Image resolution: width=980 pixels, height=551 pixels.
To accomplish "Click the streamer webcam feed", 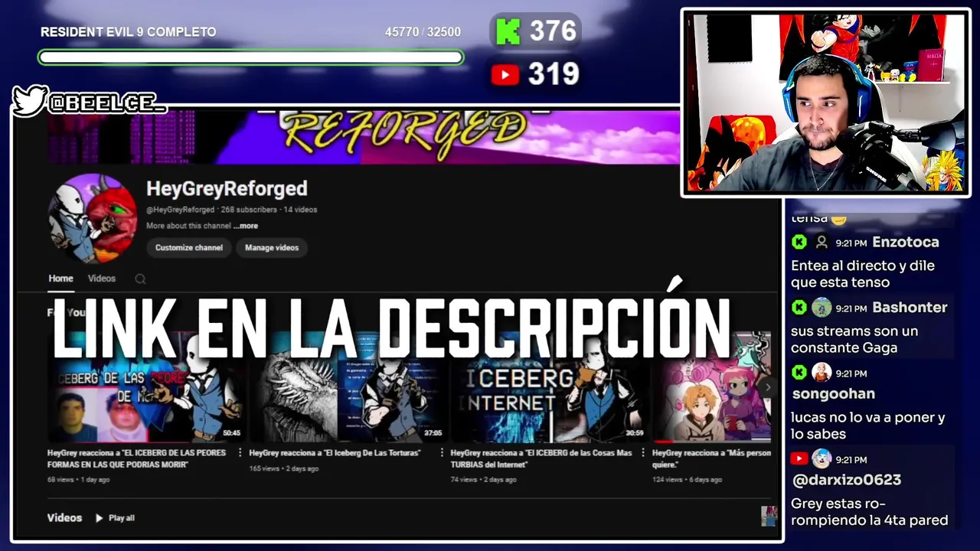I will (825, 103).
